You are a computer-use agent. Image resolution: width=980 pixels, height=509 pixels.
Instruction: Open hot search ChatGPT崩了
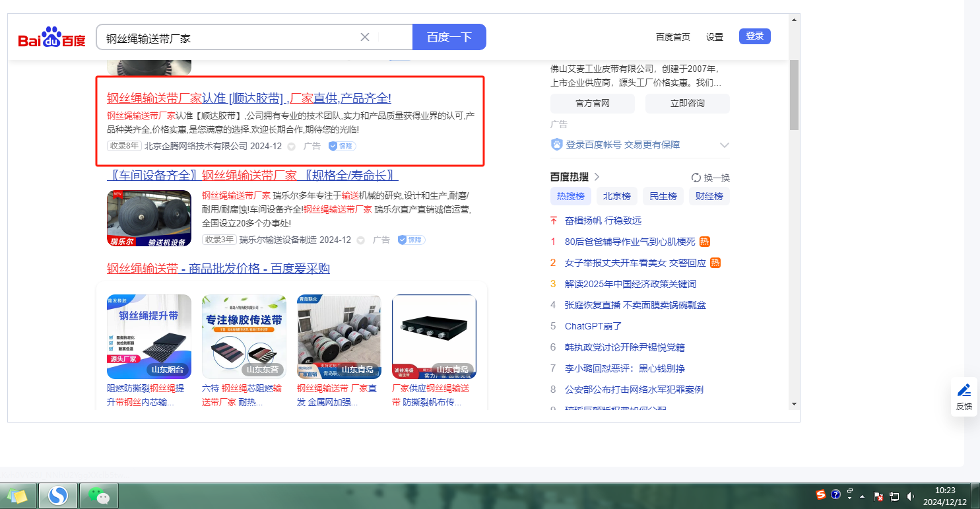tap(593, 326)
